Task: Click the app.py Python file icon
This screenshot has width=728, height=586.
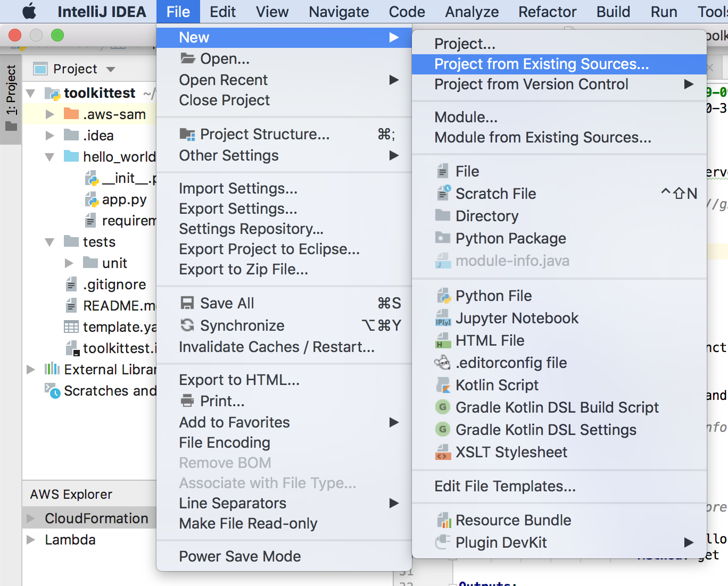Action: [92, 199]
